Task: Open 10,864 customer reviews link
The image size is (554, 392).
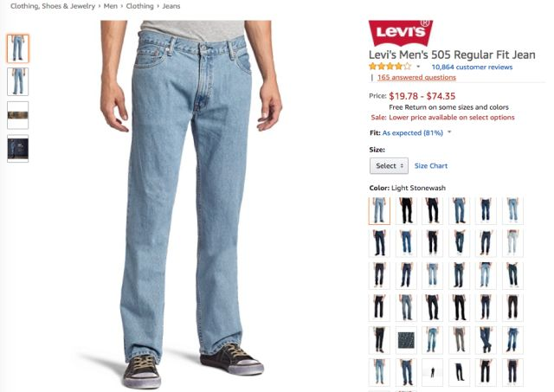Action: [472, 67]
